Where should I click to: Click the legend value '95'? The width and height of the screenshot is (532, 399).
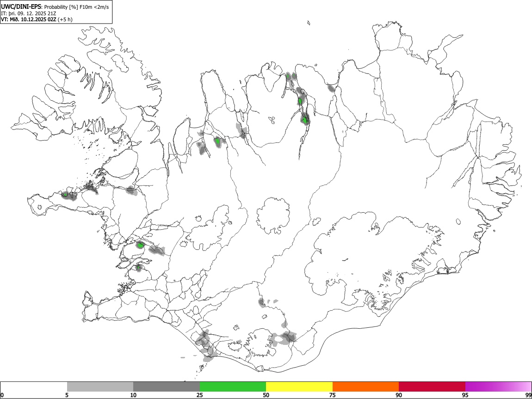tap(465, 395)
